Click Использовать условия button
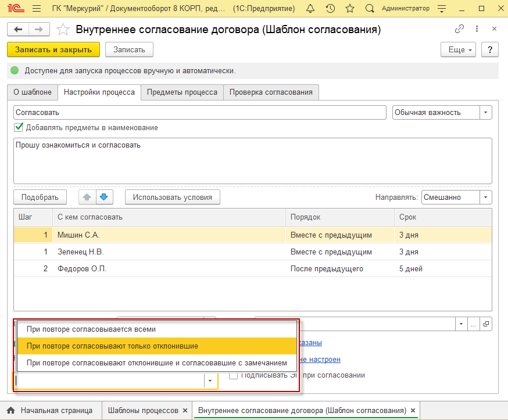Viewport: 508px width, 420px height. coord(173,197)
